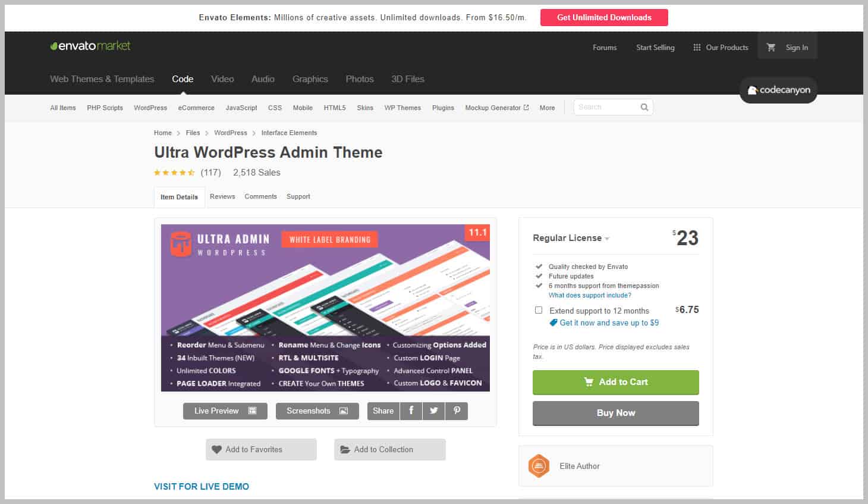Open the Screenshots button
Image resolution: width=868 pixels, height=504 pixels.
tap(317, 411)
